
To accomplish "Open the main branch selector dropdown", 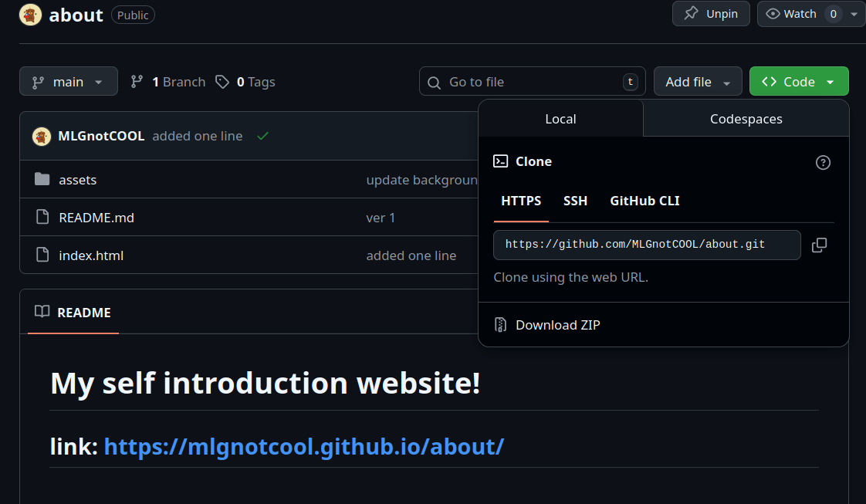I will [69, 81].
